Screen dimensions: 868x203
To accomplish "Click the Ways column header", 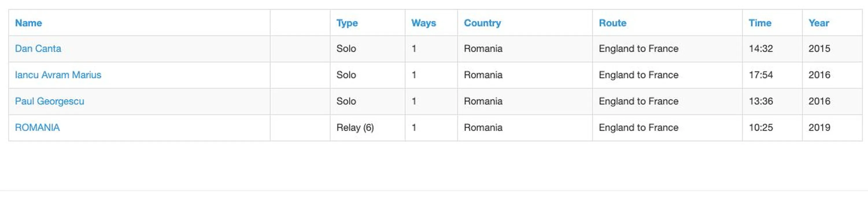I will (x=424, y=23).
